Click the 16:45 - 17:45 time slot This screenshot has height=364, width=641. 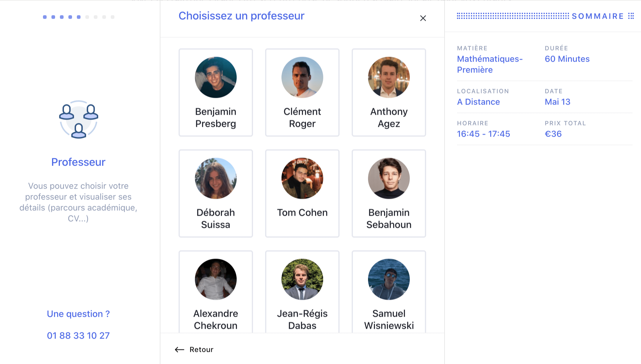tap(483, 134)
